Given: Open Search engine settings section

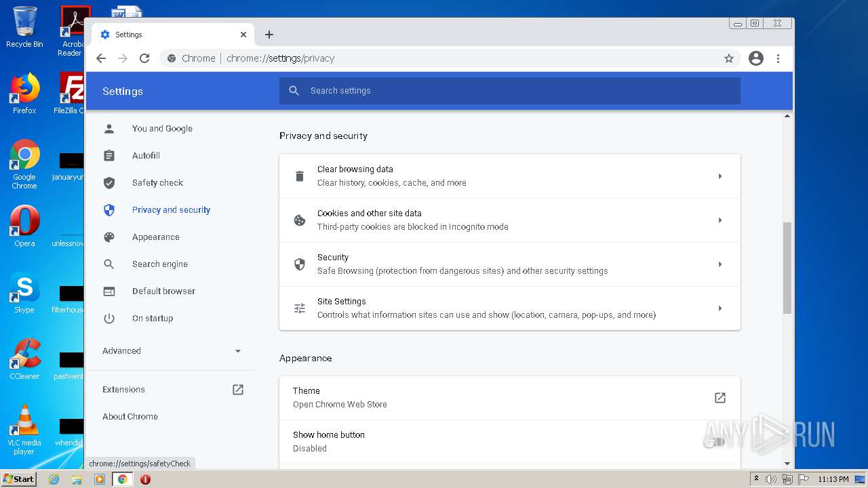Looking at the screenshot, I should tap(160, 264).
